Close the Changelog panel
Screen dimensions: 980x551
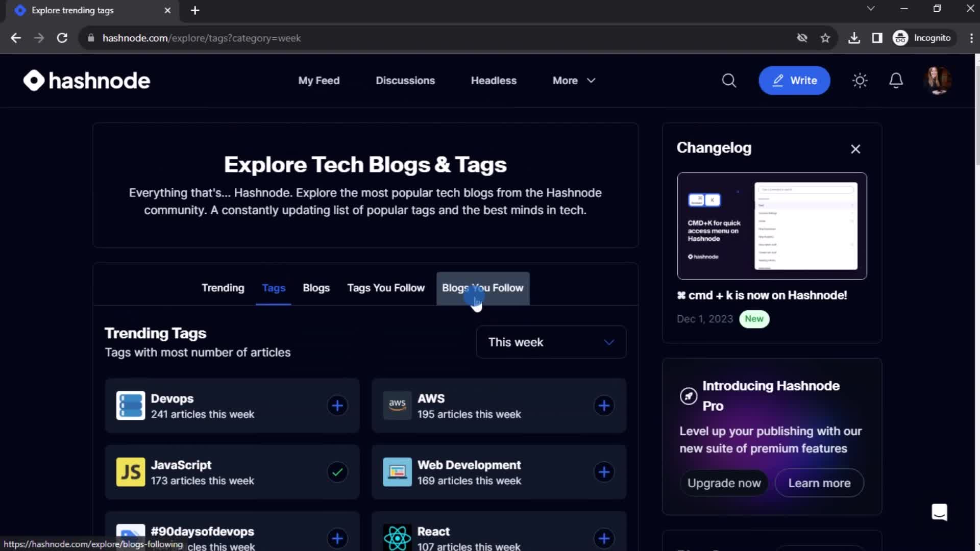point(855,148)
